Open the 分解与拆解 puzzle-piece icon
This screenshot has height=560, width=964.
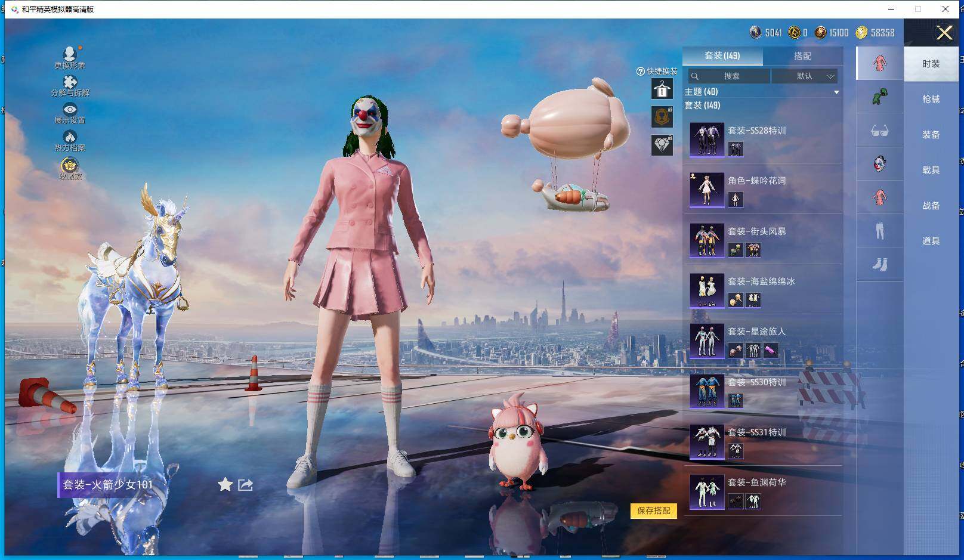(70, 82)
